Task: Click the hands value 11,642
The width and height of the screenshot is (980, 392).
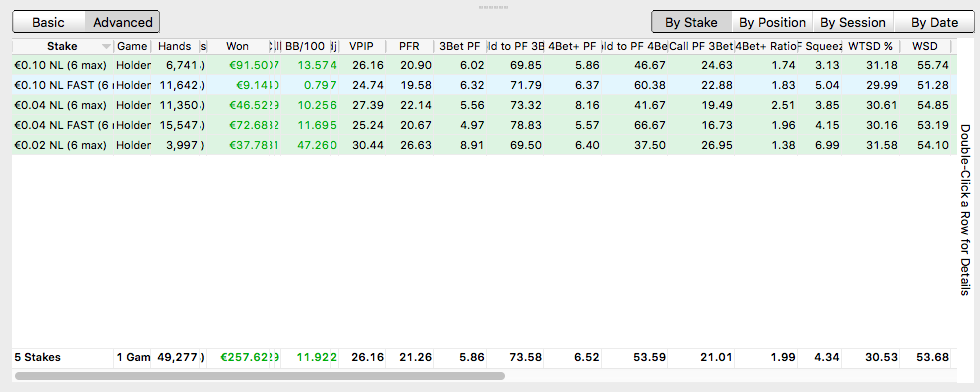Action: (x=179, y=85)
